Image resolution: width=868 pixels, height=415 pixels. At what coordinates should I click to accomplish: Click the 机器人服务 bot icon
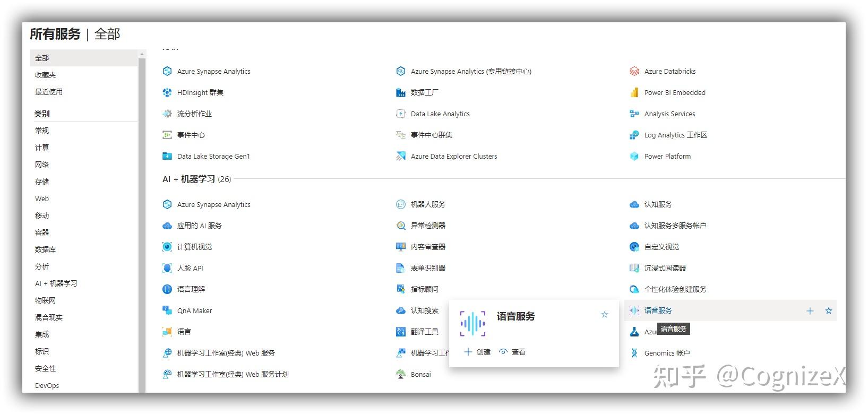click(x=401, y=204)
